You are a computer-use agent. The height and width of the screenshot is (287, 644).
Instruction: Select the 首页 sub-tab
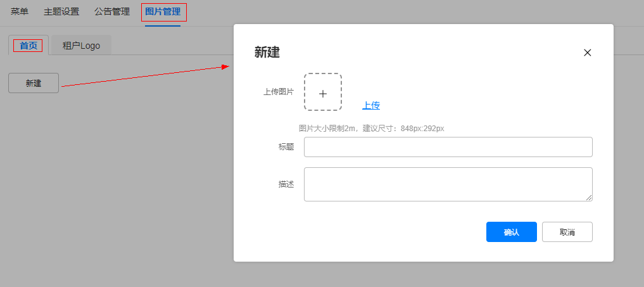(x=28, y=46)
